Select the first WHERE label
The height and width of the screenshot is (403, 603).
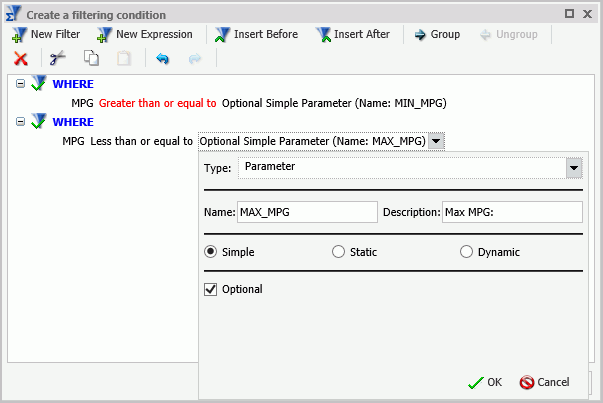(x=73, y=84)
